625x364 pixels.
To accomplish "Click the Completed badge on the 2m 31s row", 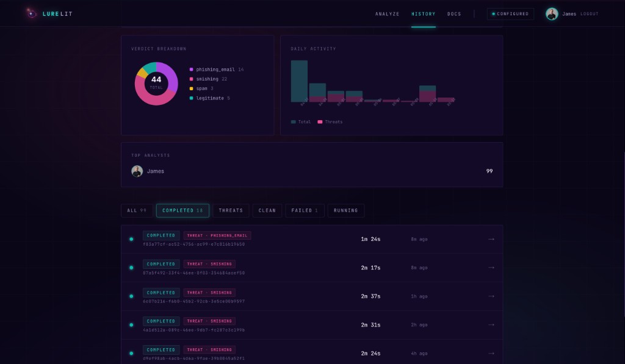I will coord(161,321).
